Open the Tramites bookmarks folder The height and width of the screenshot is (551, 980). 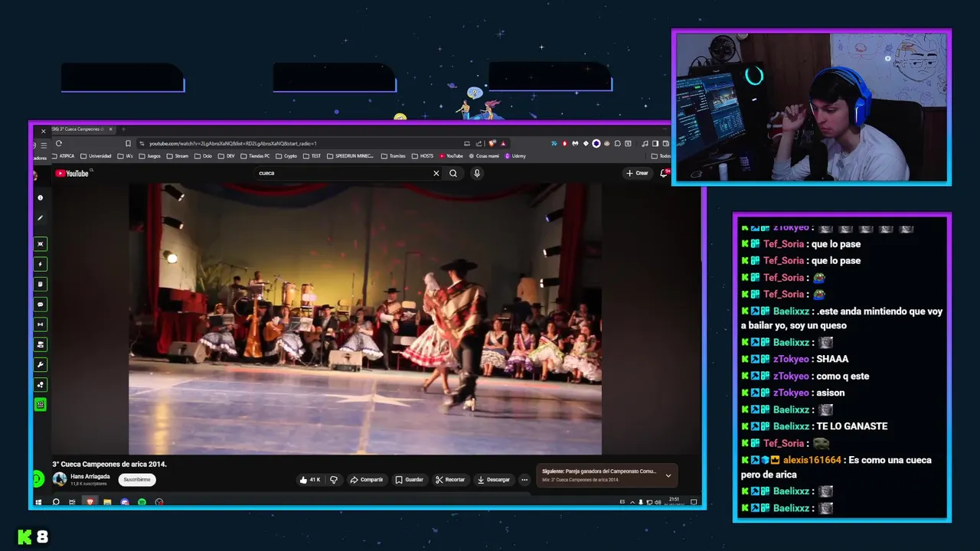pos(393,156)
